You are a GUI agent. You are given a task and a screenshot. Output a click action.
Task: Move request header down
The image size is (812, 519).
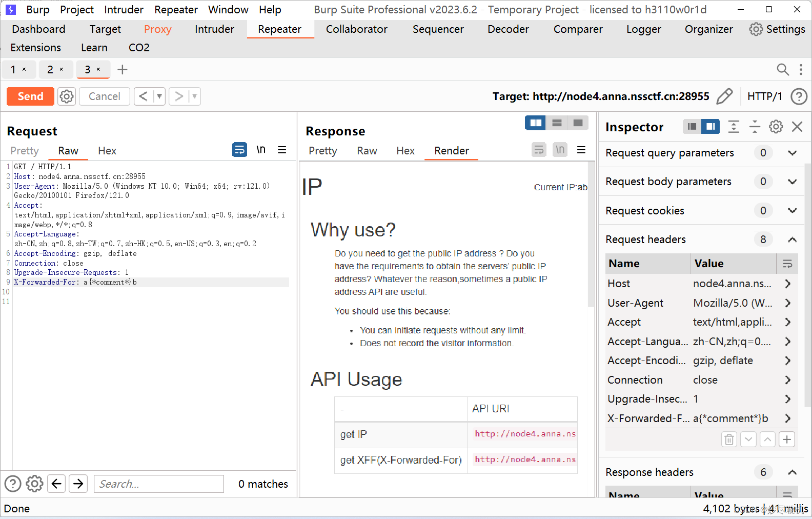click(748, 440)
